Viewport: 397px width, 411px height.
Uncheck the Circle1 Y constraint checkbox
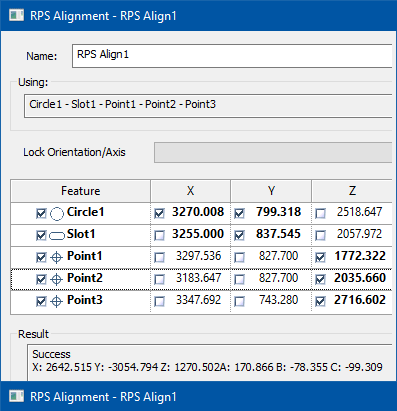[x=239, y=213]
